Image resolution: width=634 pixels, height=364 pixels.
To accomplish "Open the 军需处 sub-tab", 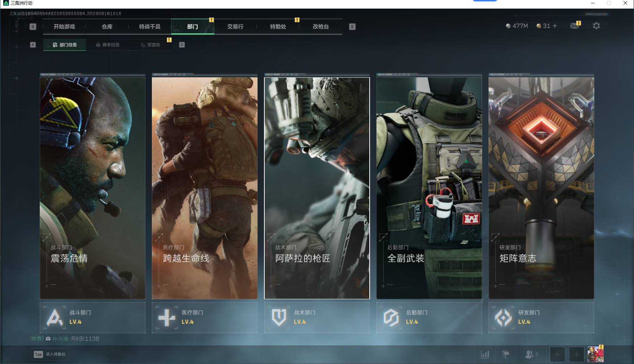I will tap(150, 45).
